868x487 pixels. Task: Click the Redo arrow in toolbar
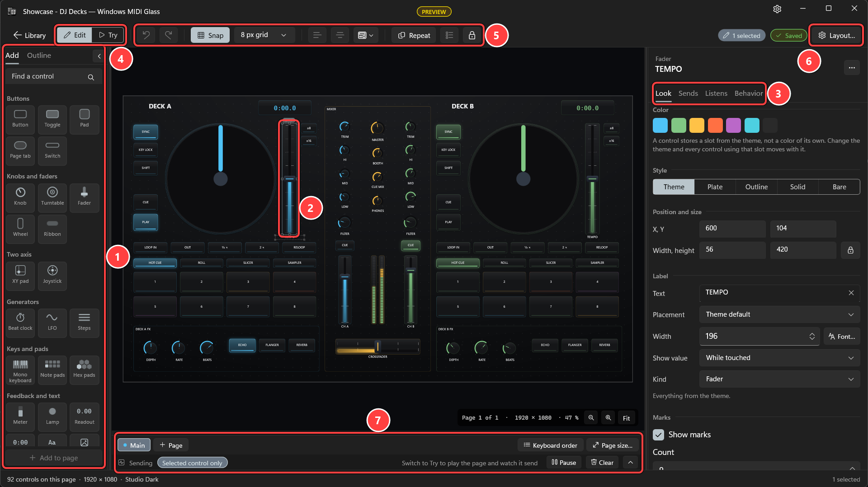click(168, 35)
